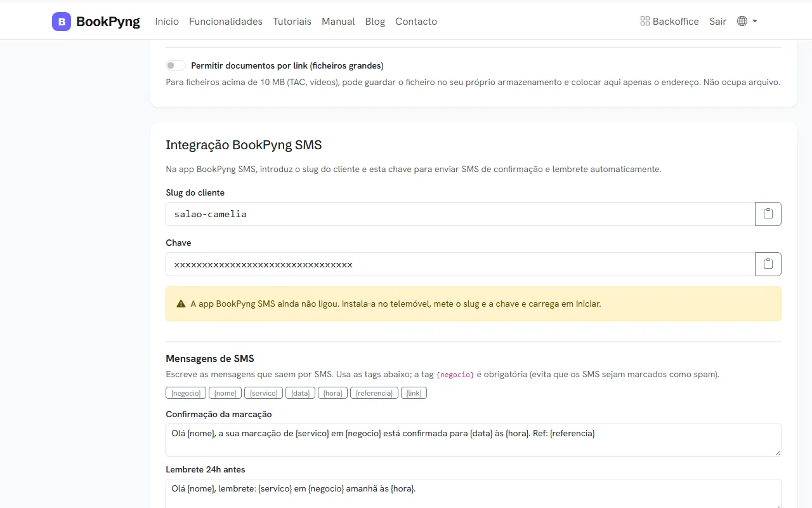Click the yellow warning triangle icon
Screen dimensions: 812x508
(181, 304)
